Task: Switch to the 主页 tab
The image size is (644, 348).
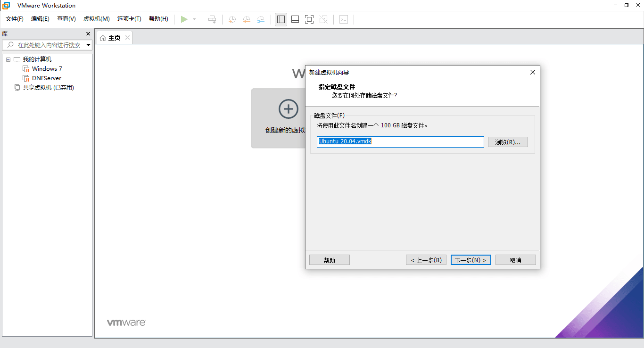Action: 114,38
